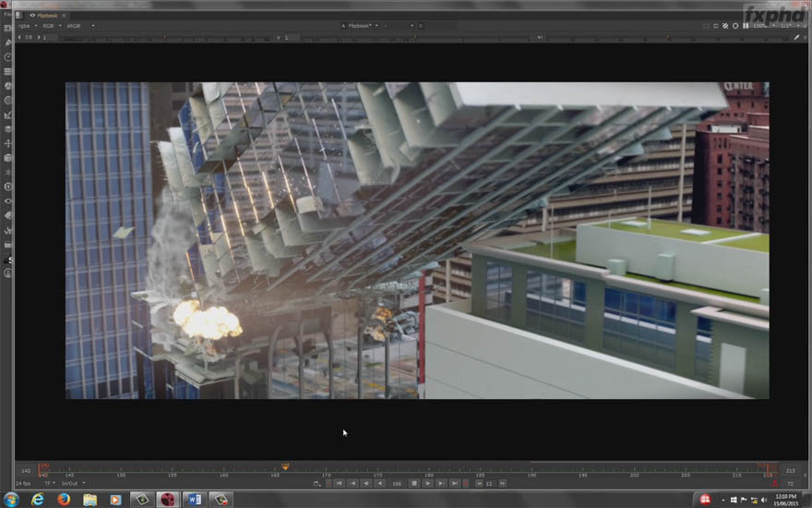Open the Transform nodes toolbar menu
Viewport: 812px width, 508px height.
tap(7, 143)
